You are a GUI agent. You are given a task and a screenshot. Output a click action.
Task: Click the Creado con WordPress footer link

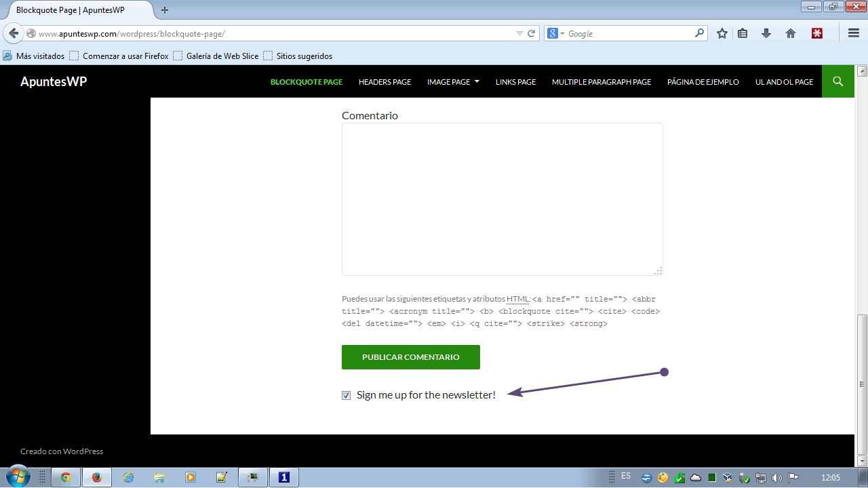tap(62, 451)
